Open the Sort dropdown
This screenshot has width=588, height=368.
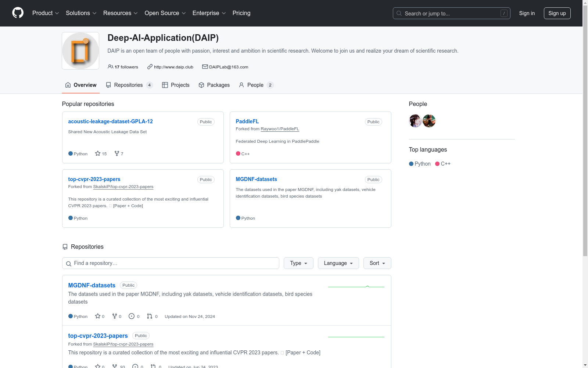coord(377,263)
